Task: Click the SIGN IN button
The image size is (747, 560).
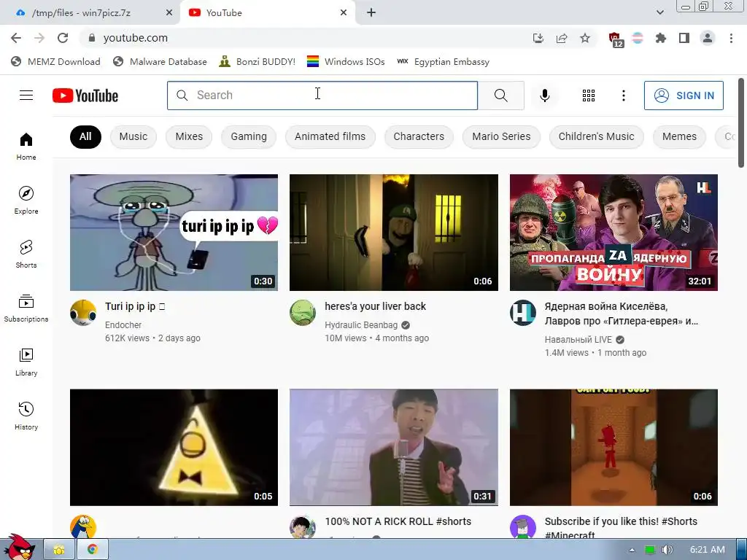Action: pyautogui.click(x=684, y=96)
